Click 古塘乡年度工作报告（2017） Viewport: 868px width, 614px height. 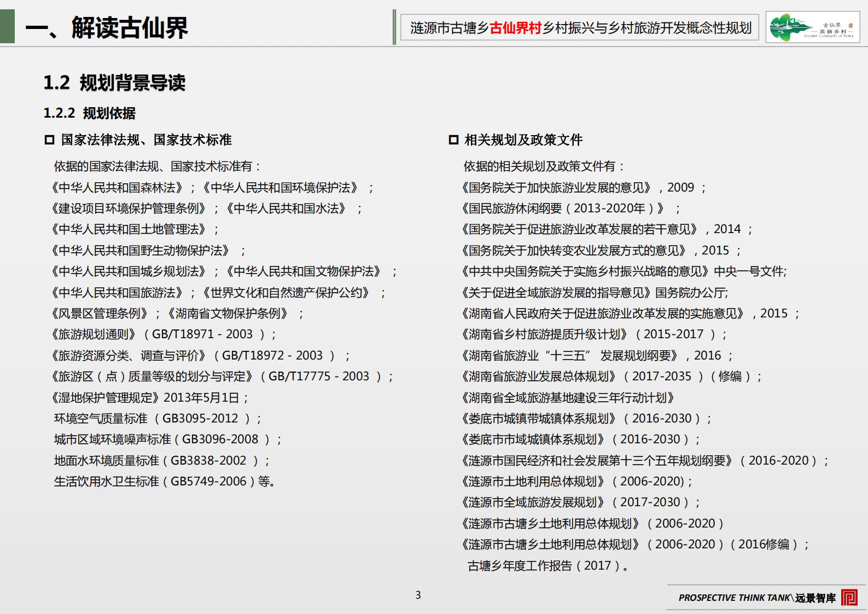[x=548, y=566]
